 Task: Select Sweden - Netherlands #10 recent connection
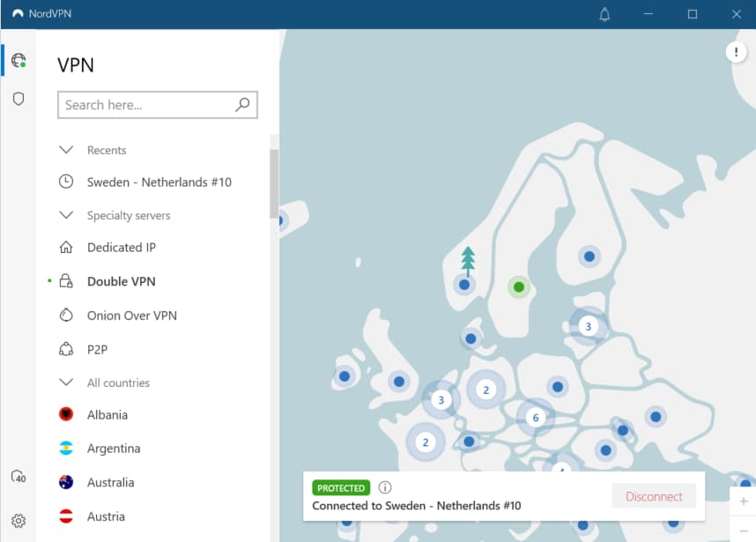(x=159, y=182)
